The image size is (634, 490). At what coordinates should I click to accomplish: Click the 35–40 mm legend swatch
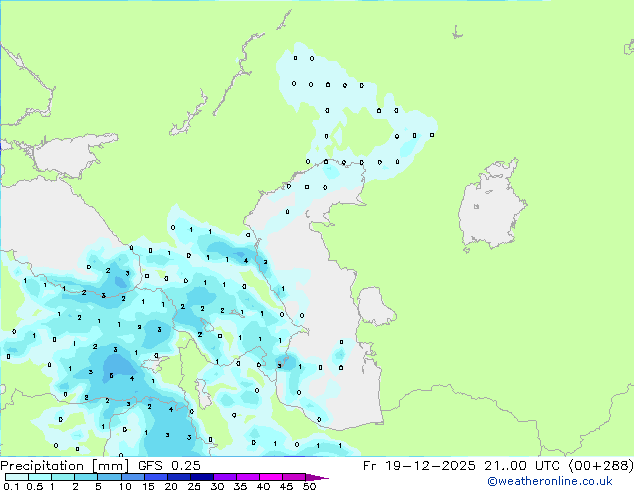(x=247, y=477)
